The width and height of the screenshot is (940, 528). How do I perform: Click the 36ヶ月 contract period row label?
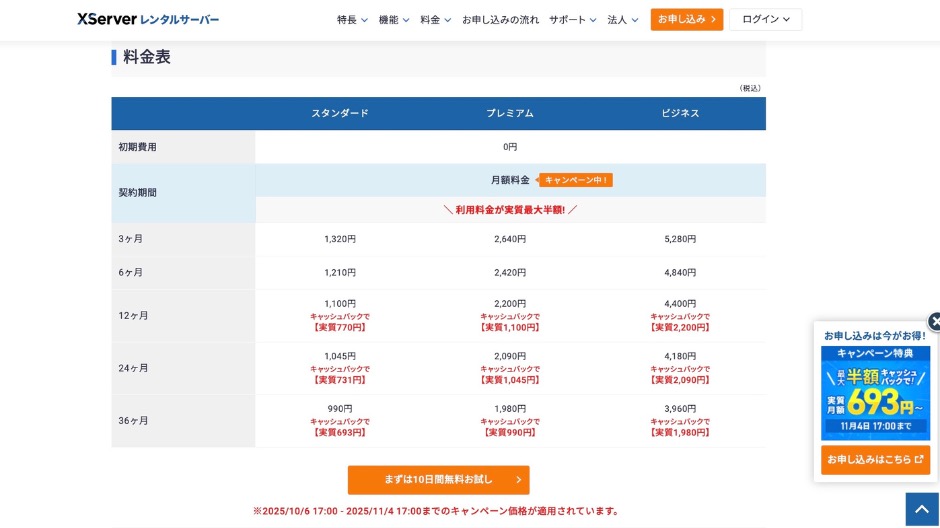(133, 421)
